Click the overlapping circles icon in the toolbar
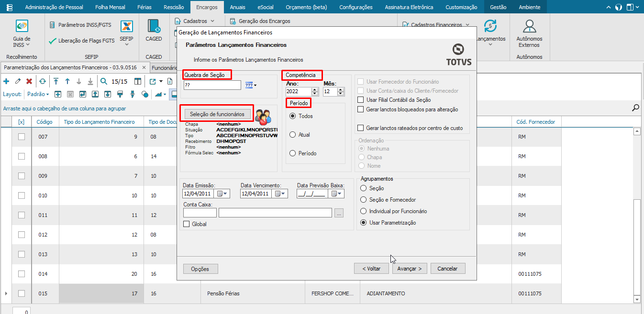The height and width of the screenshot is (314, 644). [x=145, y=94]
